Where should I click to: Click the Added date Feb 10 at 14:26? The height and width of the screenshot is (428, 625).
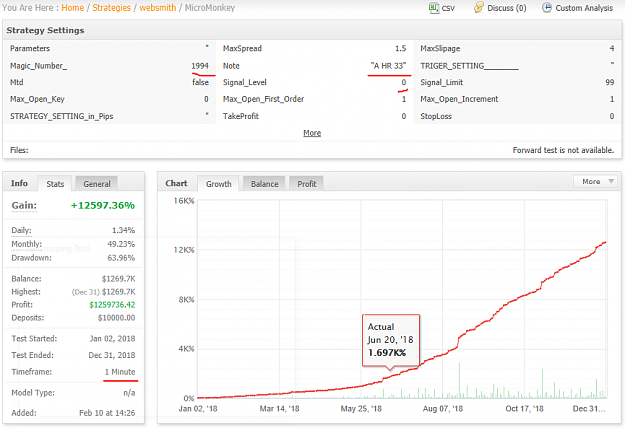point(107,413)
